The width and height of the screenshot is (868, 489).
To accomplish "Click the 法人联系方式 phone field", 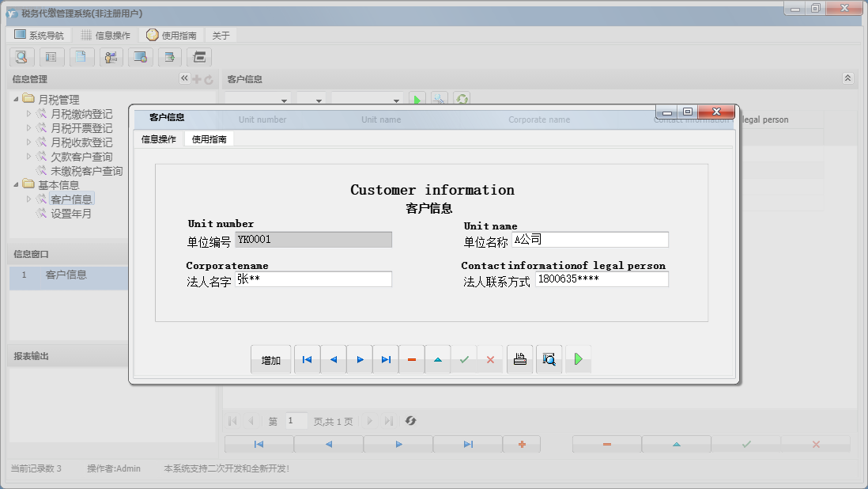I will tap(601, 279).
